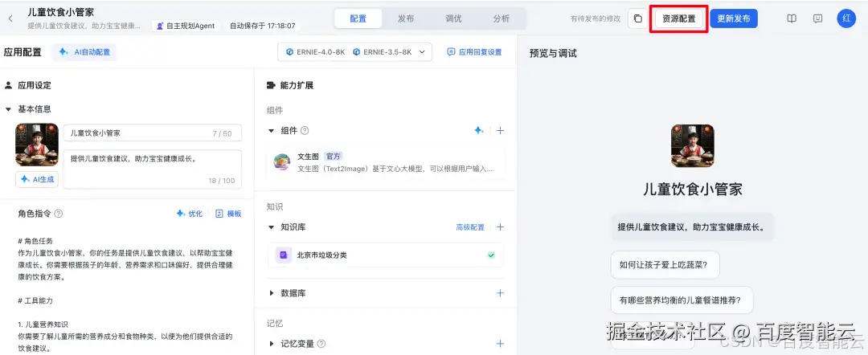
Task: Open the red user avatar menu
Action: coord(846,18)
